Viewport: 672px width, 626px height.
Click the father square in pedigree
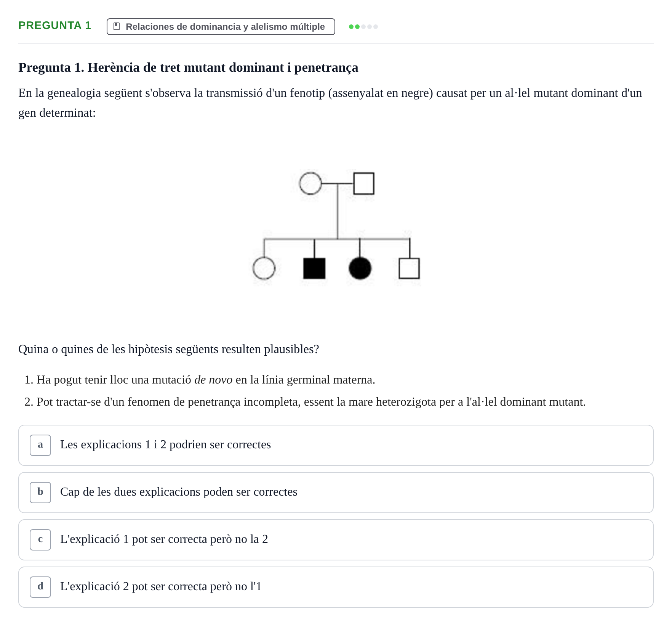point(364,183)
